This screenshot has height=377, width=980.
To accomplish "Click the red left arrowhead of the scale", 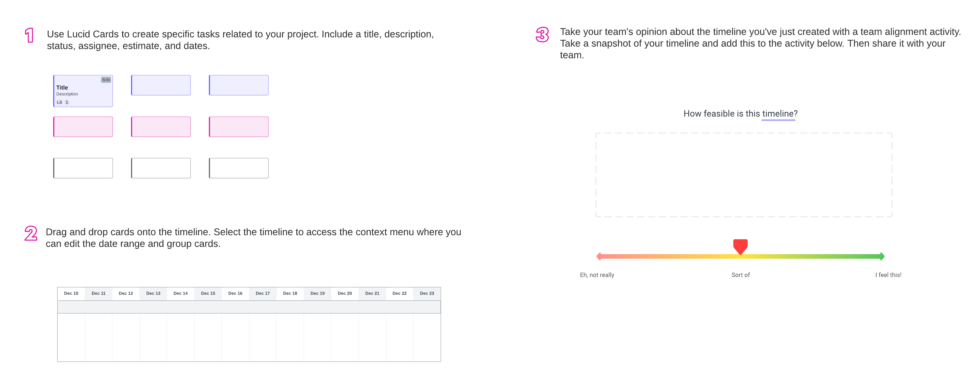I will click(599, 256).
